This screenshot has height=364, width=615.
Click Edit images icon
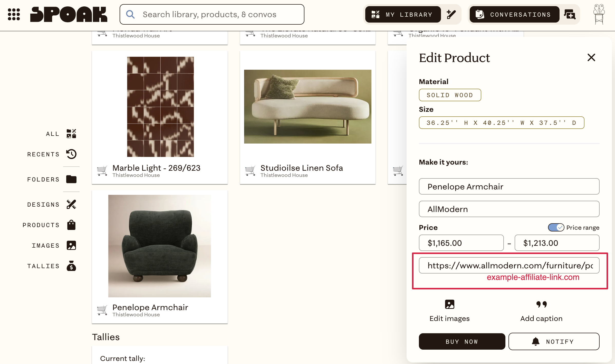(450, 305)
